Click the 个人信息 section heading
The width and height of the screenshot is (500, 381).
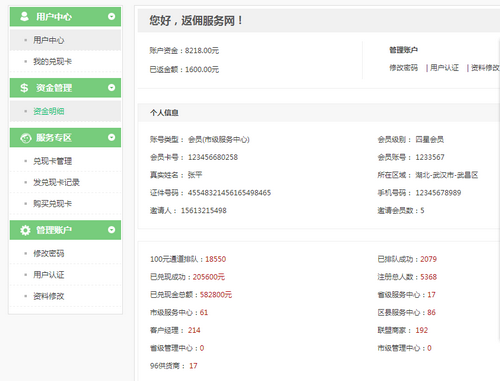point(164,113)
